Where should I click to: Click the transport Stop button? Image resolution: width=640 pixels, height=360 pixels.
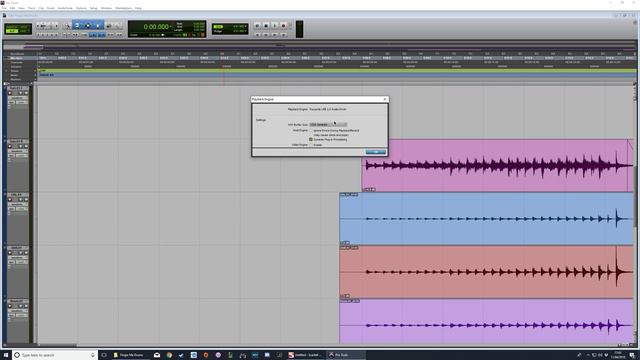[x=266, y=25]
